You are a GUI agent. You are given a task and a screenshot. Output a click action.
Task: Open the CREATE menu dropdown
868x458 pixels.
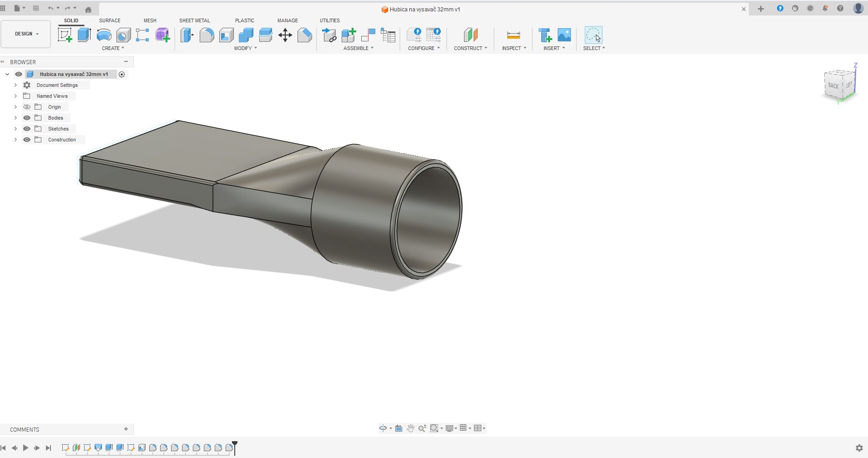[113, 48]
